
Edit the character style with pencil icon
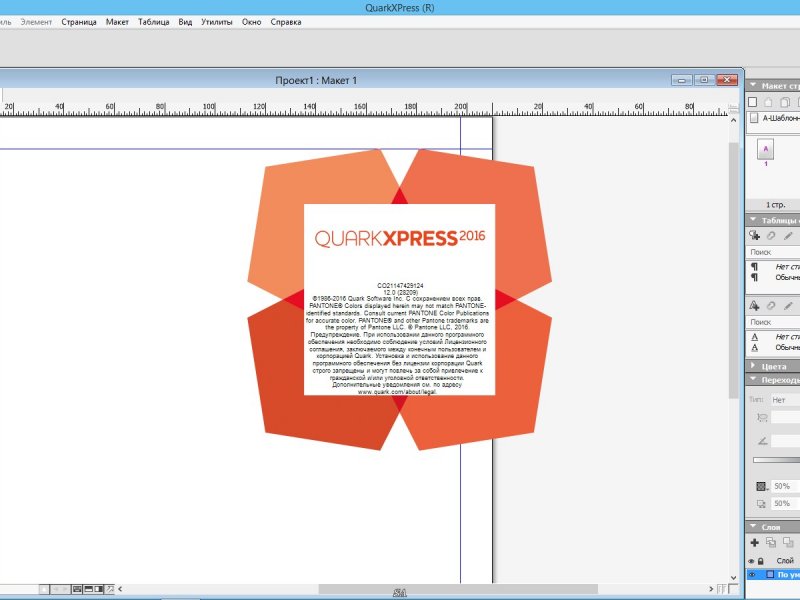(788, 306)
